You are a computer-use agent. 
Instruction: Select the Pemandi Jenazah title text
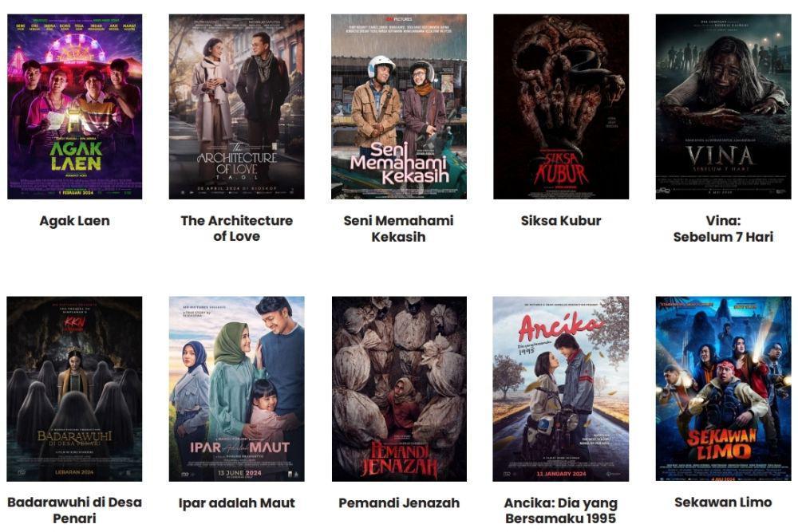[x=399, y=503]
